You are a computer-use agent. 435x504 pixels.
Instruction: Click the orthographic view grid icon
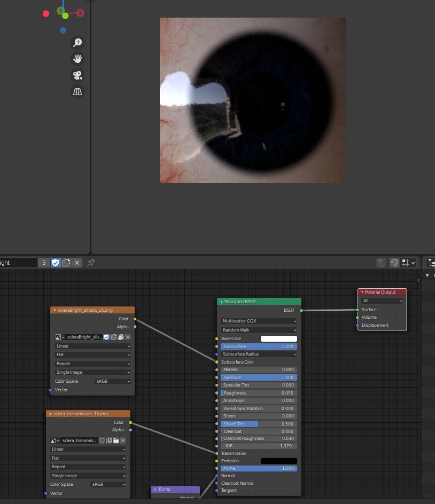click(x=78, y=91)
